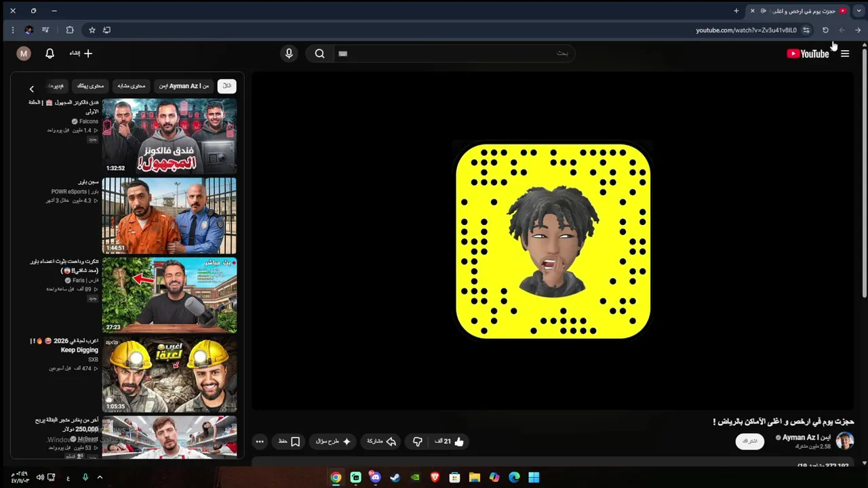Save the video with the bookmark button

[x=289, y=441]
